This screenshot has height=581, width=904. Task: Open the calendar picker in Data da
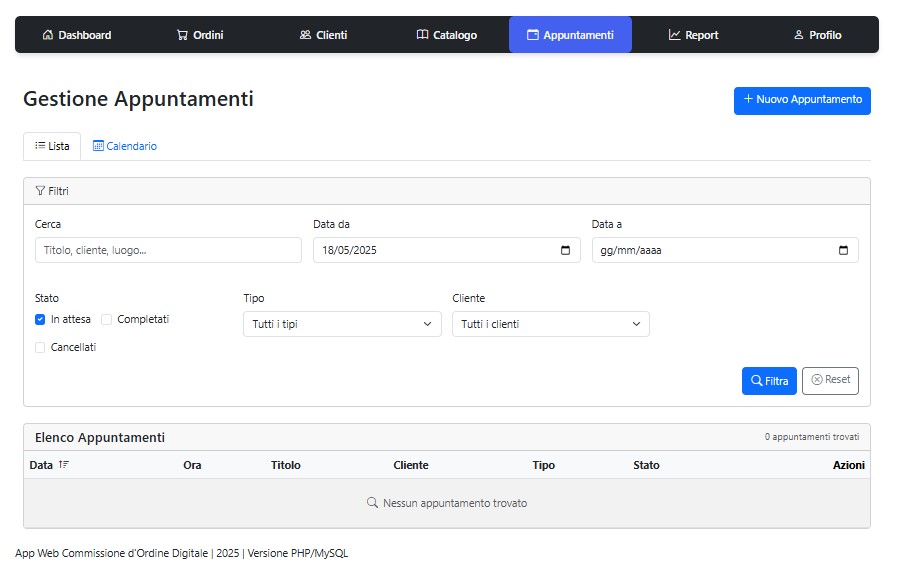[x=565, y=250]
